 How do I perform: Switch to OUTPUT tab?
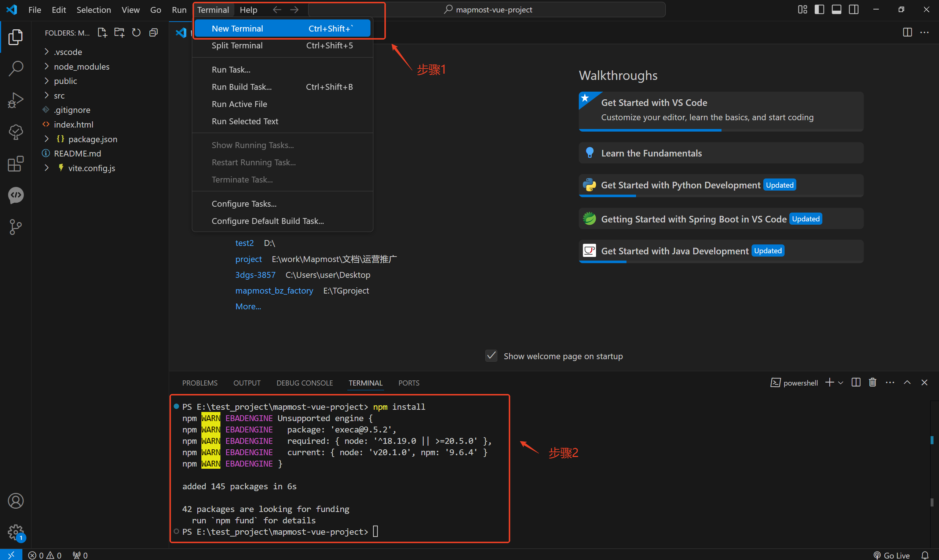tap(247, 383)
